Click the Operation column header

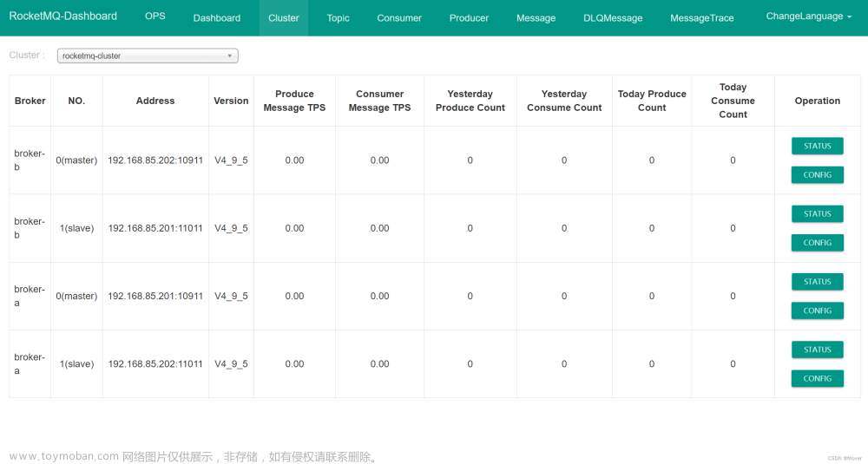(817, 101)
